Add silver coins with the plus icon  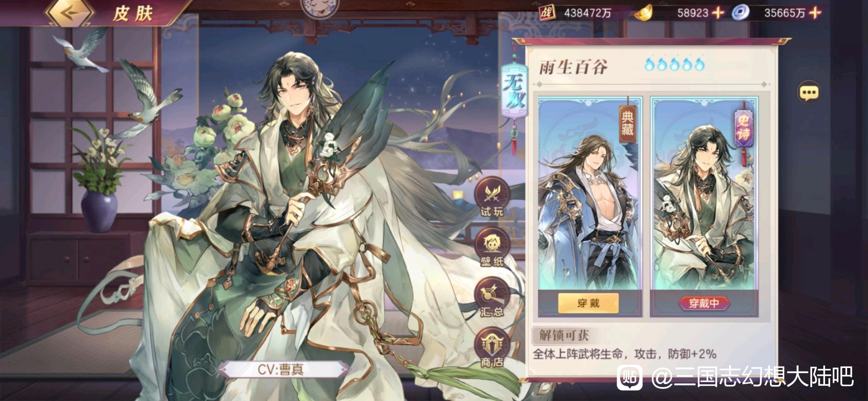coord(815,13)
